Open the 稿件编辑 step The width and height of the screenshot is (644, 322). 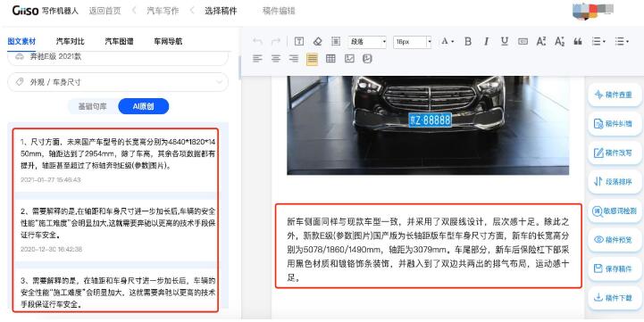[279, 11]
